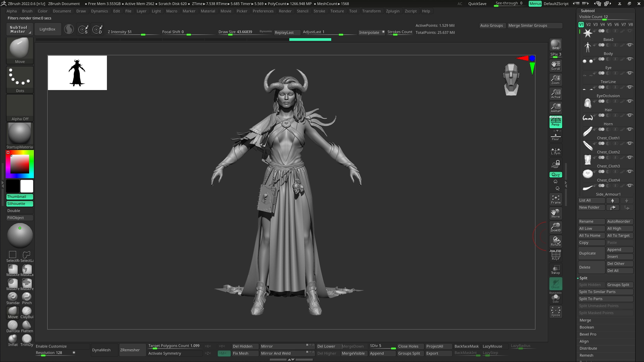Screen dimensions: 644x362
Task: Click the Duplicate subtool button
Action: click(x=591, y=253)
